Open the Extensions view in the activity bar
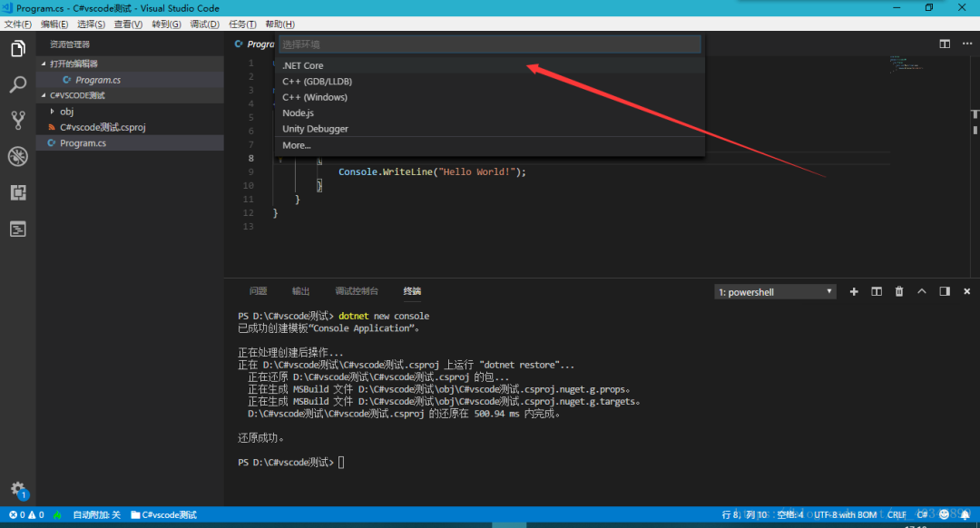Image resolution: width=980 pixels, height=528 pixels. [x=17, y=192]
